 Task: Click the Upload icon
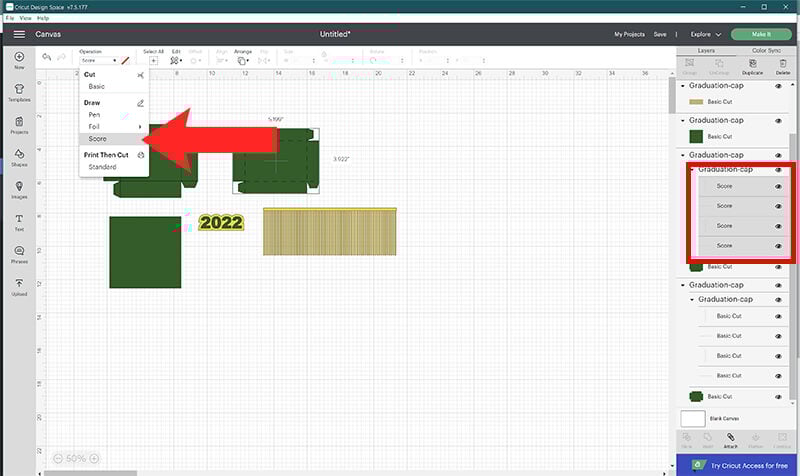click(x=19, y=283)
